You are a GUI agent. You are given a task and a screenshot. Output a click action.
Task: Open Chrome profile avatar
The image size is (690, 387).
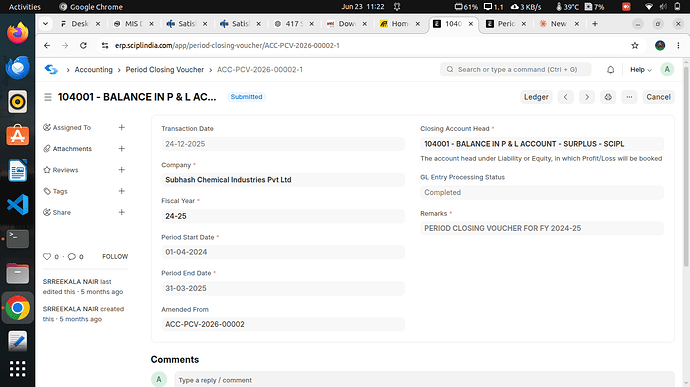click(660, 45)
